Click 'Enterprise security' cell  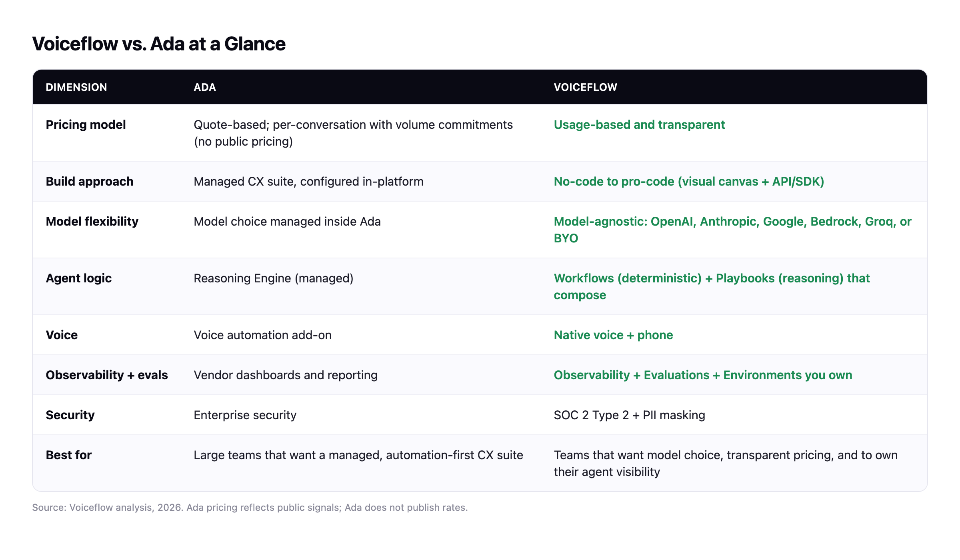click(x=245, y=415)
